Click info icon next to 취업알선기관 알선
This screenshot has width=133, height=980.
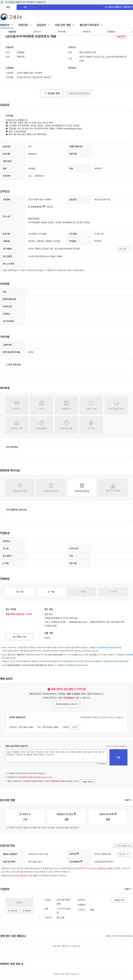pos(75,814)
